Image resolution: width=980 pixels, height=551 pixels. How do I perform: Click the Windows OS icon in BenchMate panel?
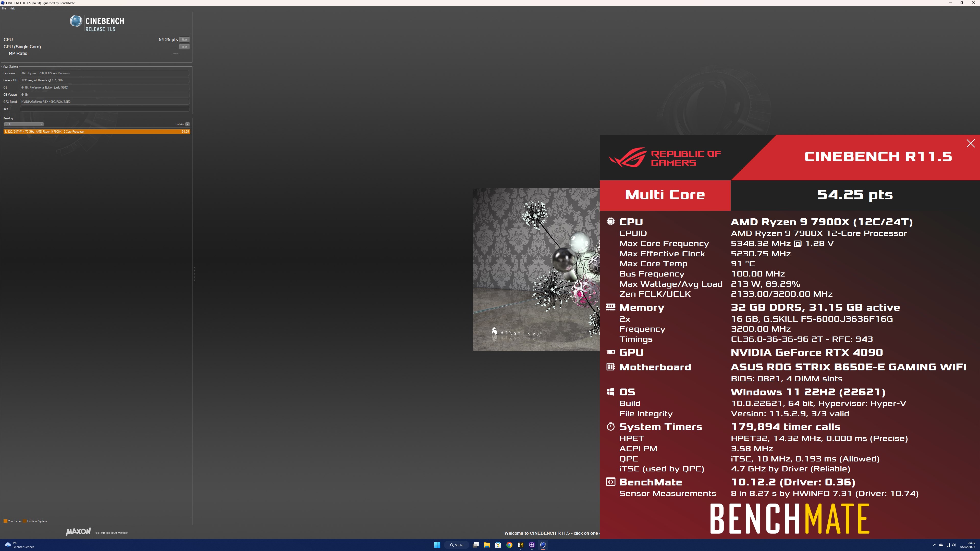coord(611,392)
